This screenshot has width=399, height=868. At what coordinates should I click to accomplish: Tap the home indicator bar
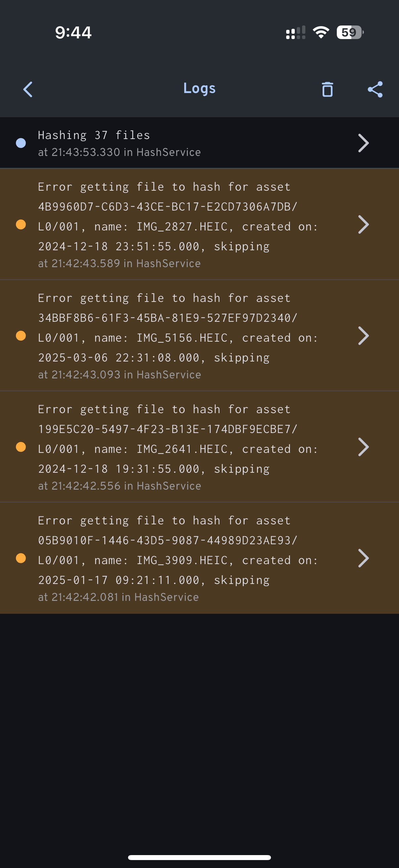(199, 857)
